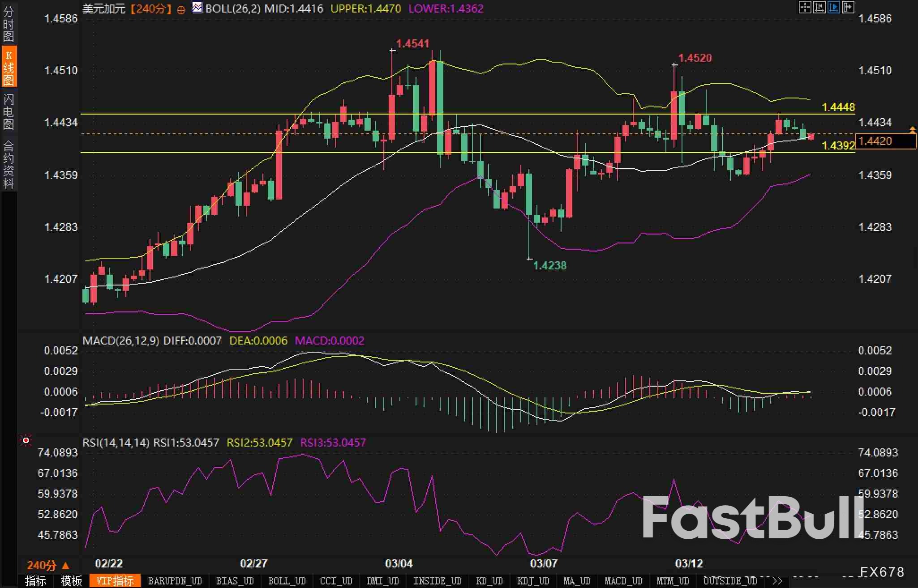Expand more indicators with >> arrows
The image size is (918, 588).
777,581
